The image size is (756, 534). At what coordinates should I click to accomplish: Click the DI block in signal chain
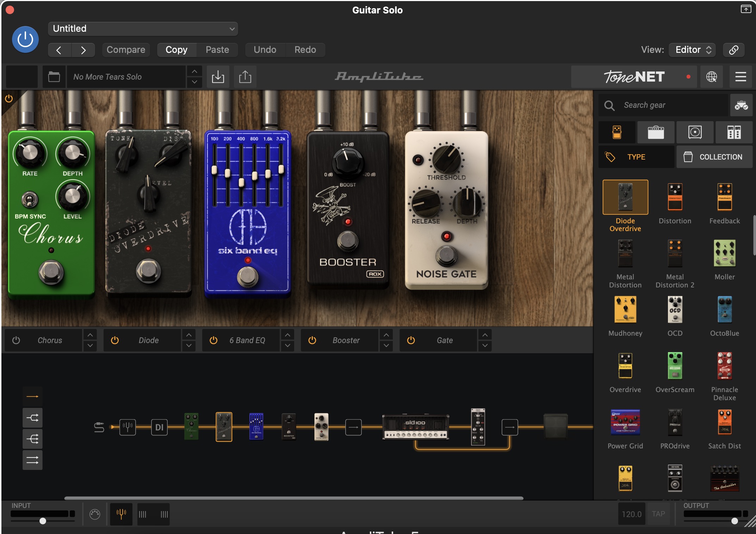point(159,427)
